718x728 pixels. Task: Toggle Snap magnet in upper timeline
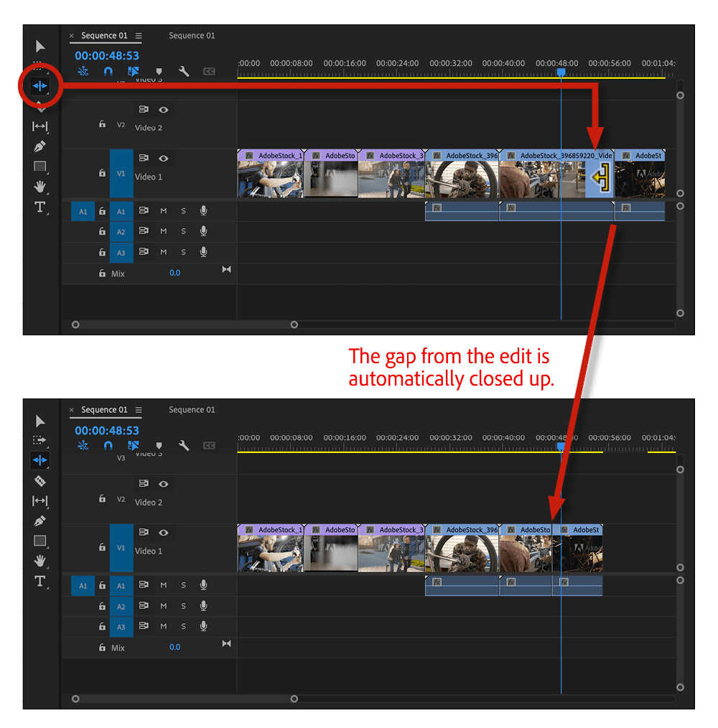pyautogui.click(x=108, y=72)
